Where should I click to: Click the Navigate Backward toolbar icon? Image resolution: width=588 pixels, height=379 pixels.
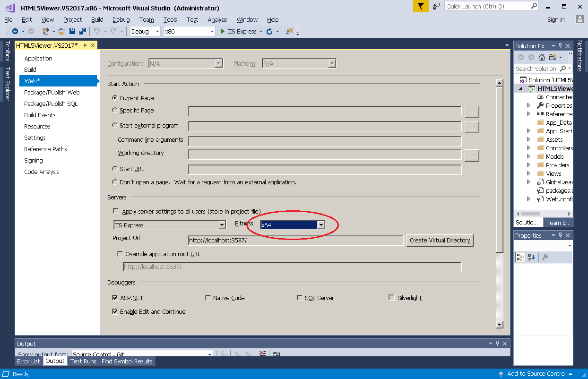(15, 31)
